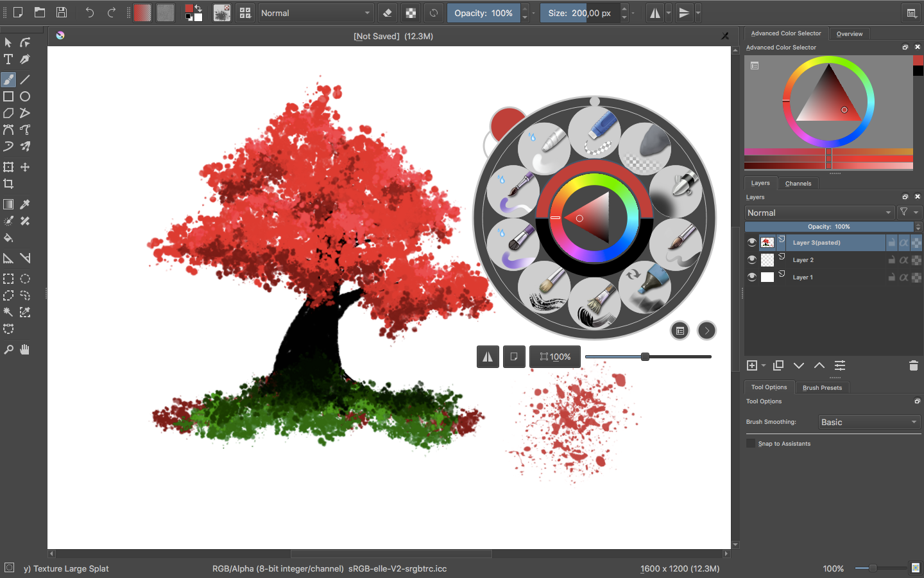The width and height of the screenshot is (924, 578).
Task: Select the Text tool in toolbox
Action: 8,60
